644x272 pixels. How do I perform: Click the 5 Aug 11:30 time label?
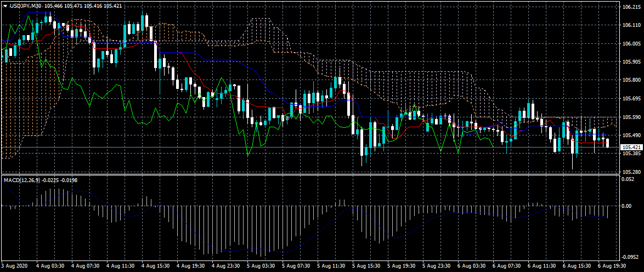click(x=330, y=266)
